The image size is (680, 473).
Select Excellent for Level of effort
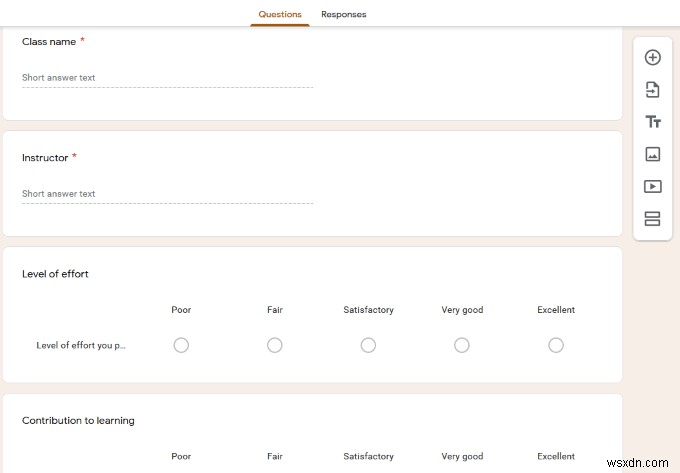tap(556, 345)
